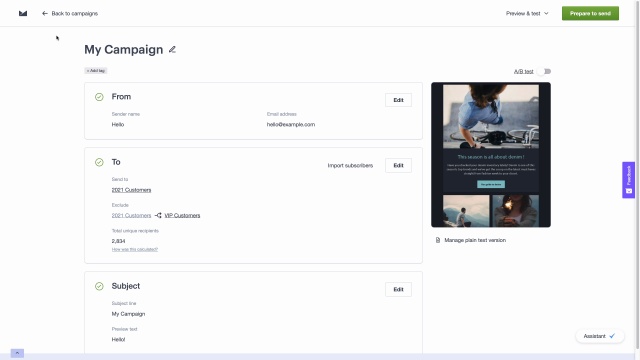Select the sender name Hello text
640x360 pixels.
pos(118,124)
